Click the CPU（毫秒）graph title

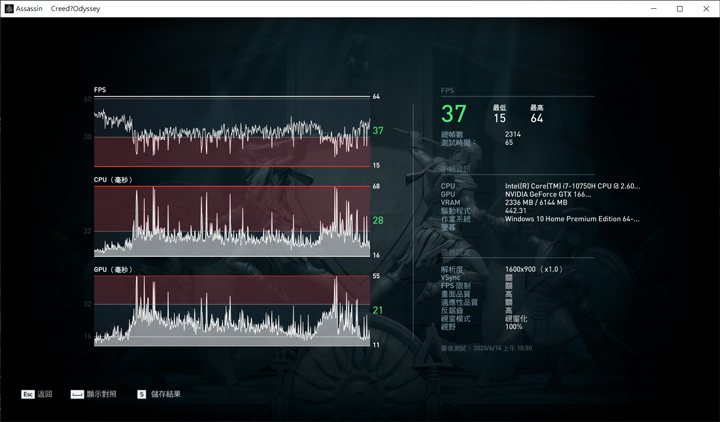pyautogui.click(x=113, y=180)
